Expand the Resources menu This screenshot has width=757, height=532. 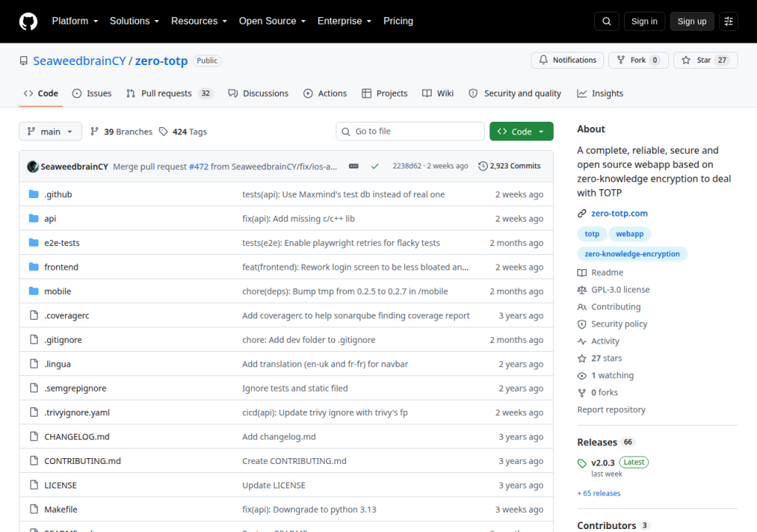click(x=199, y=21)
